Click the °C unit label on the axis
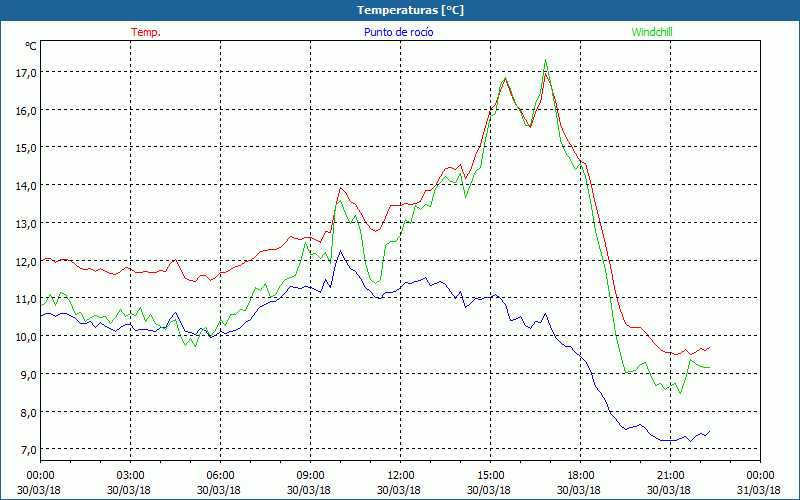 pos(31,46)
